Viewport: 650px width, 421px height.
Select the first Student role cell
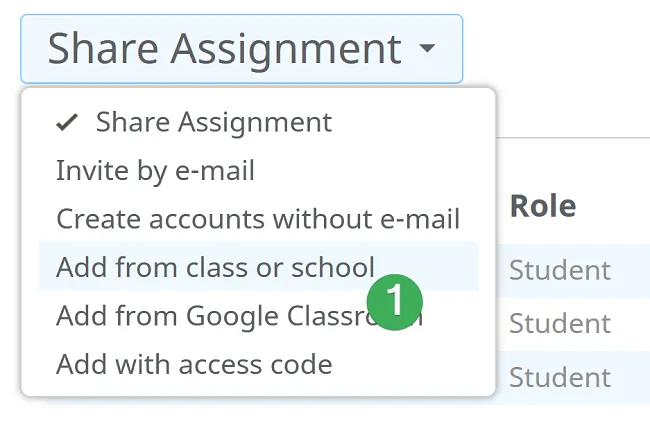560,270
